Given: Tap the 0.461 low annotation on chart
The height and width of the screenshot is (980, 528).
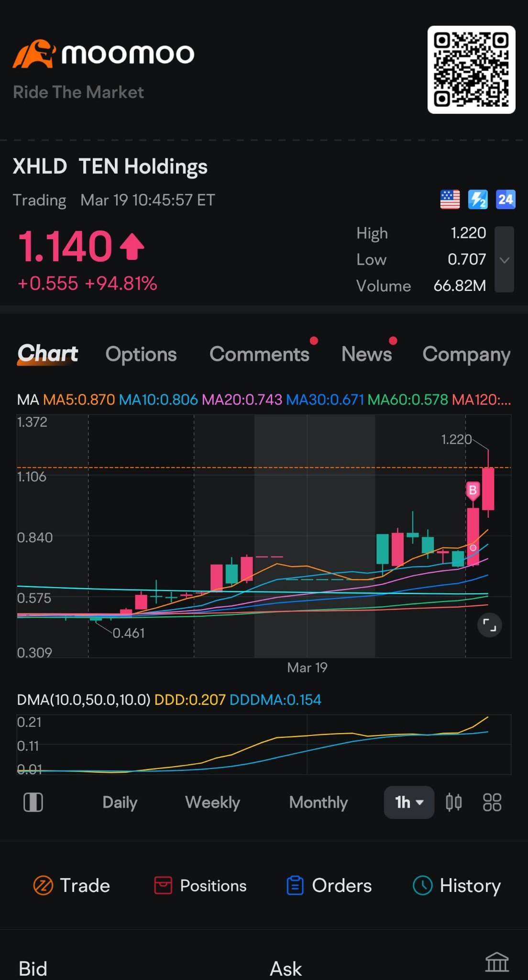Looking at the screenshot, I should pyautogui.click(x=129, y=633).
